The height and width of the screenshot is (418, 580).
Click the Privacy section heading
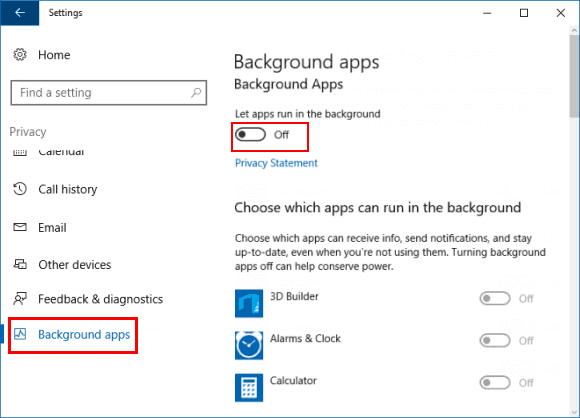click(28, 132)
